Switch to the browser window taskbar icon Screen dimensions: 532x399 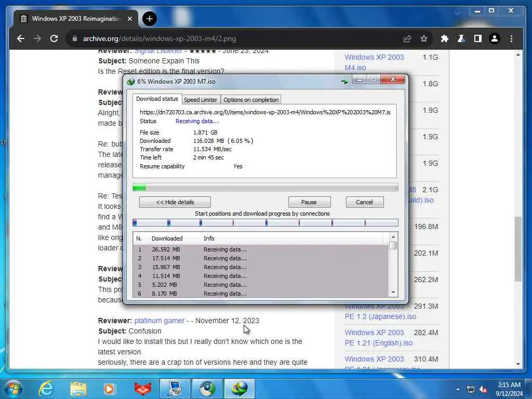207,389
